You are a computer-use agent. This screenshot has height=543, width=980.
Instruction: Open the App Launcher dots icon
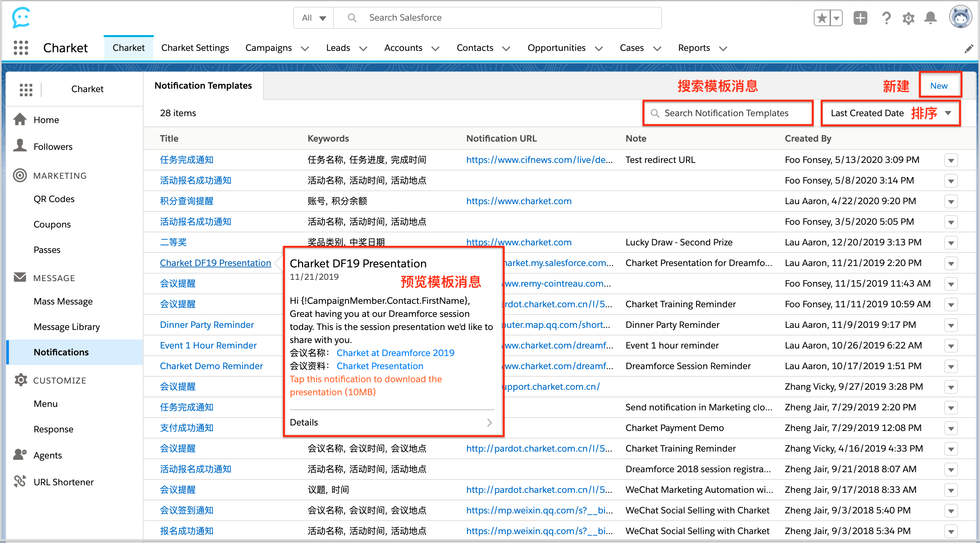(21, 48)
